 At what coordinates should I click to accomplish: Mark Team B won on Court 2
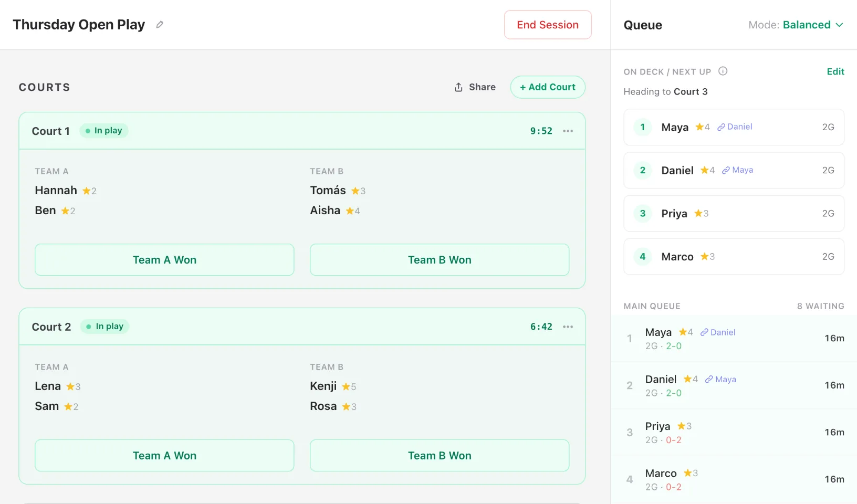[440, 456]
